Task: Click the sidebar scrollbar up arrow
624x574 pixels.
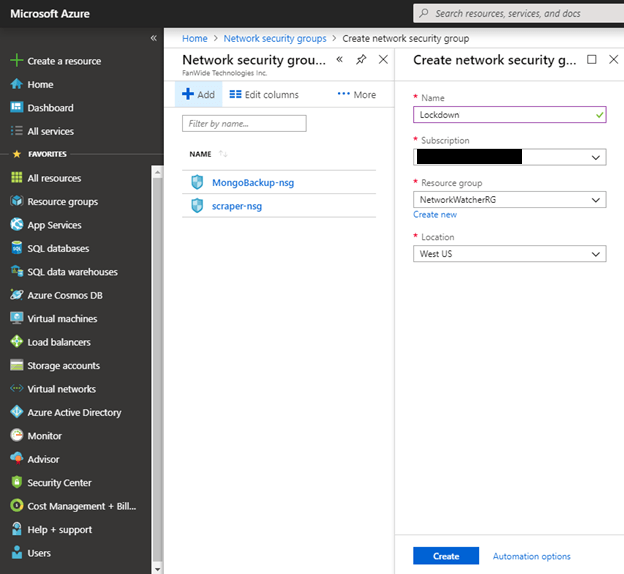Action: 158,172
